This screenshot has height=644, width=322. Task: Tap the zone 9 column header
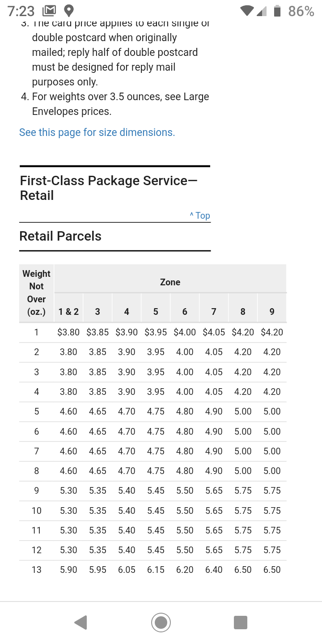(272, 312)
